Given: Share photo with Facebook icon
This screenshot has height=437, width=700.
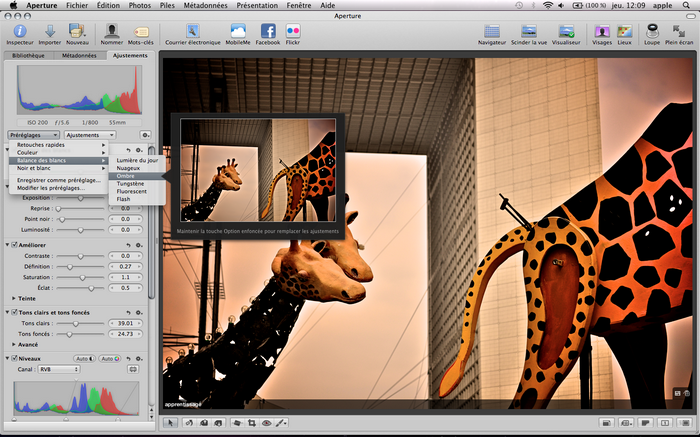Looking at the screenshot, I should [268, 31].
